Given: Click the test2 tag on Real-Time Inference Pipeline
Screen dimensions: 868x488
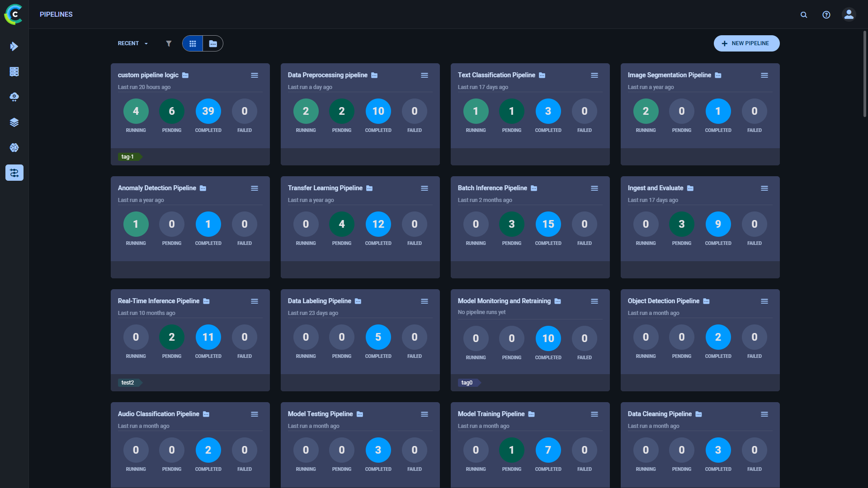Looking at the screenshot, I should tap(128, 382).
